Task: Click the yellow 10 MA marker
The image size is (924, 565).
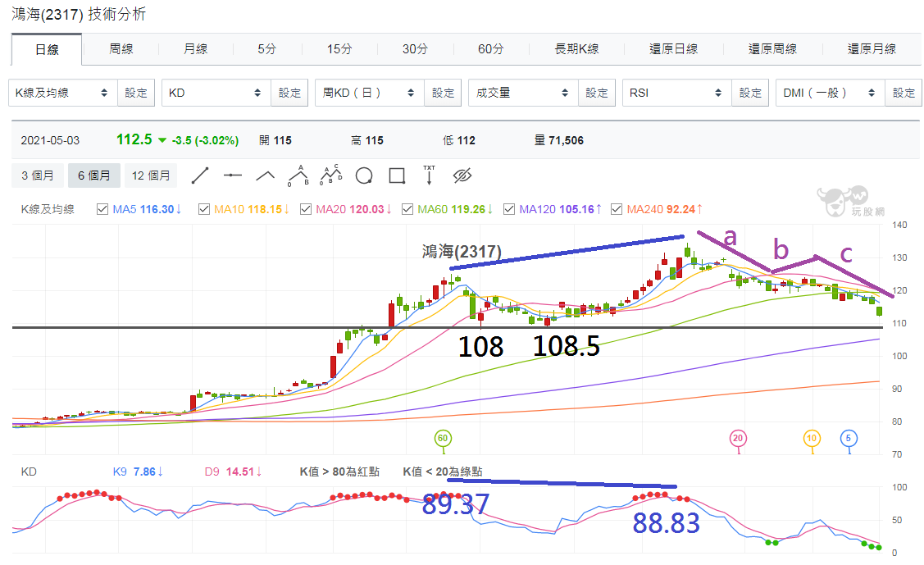Action: point(812,439)
